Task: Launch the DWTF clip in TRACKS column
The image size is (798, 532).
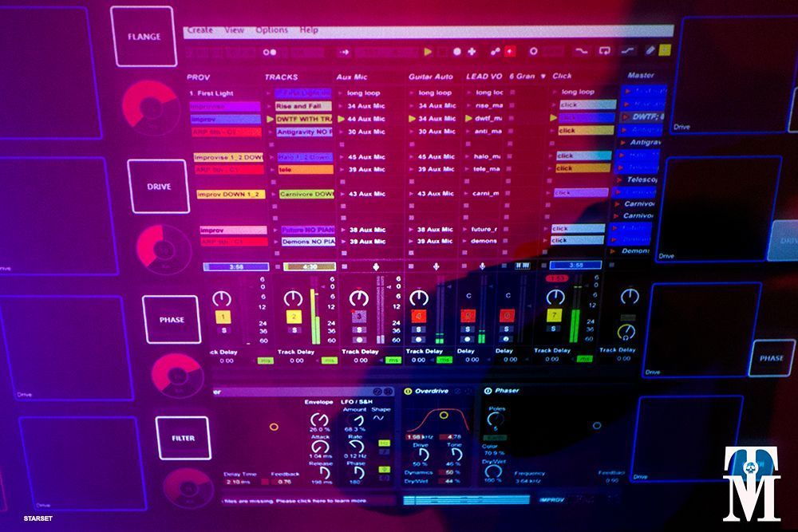Action: click(x=304, y=119)
